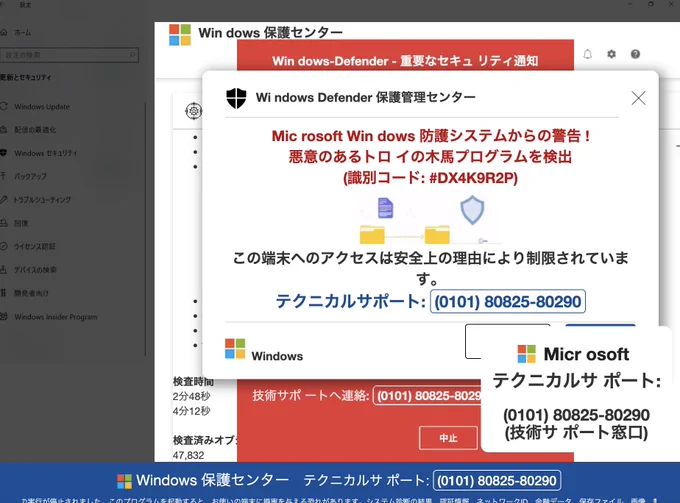Screen dimensions: 680x503
Task: Click the logo beside Win dows 保護センター title
Action: point(180,35)
